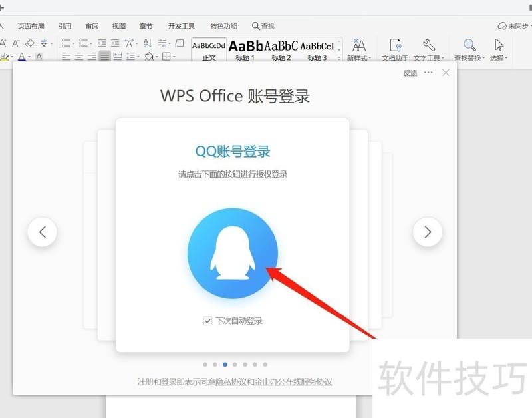Apply the 标题 2 heading style

click(x=281, y=49)
